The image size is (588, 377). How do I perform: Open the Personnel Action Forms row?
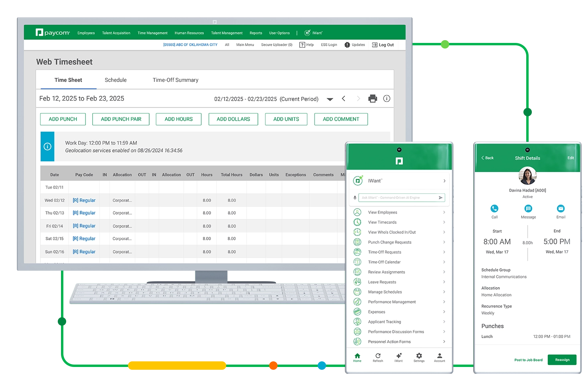[x=399, y=342]
